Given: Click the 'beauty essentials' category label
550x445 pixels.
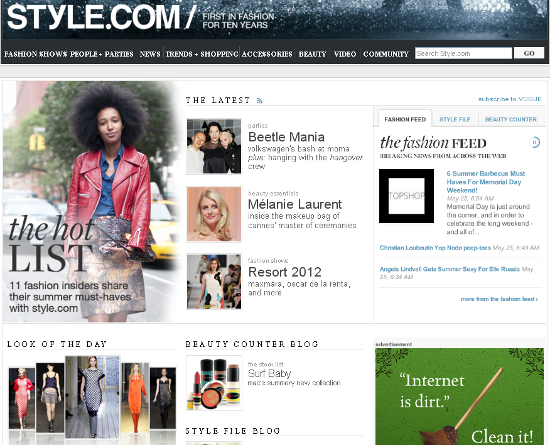Looking at the screenshot, I should [x=273, y=193].
